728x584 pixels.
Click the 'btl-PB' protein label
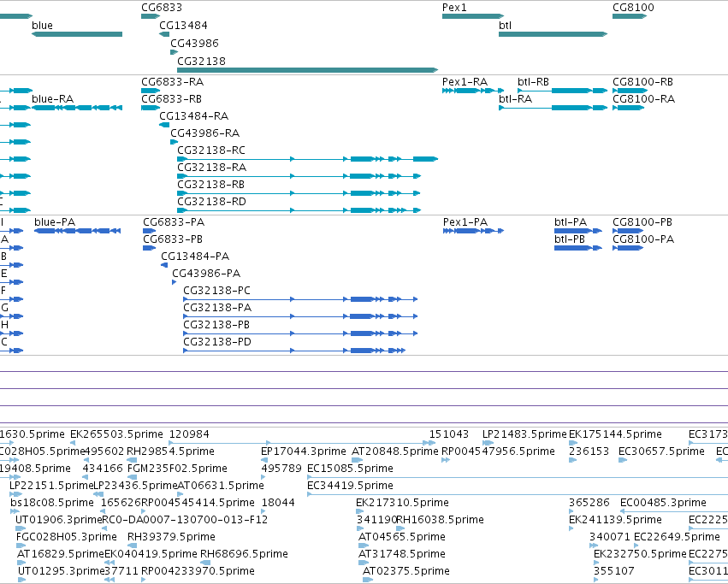point(570,239)
